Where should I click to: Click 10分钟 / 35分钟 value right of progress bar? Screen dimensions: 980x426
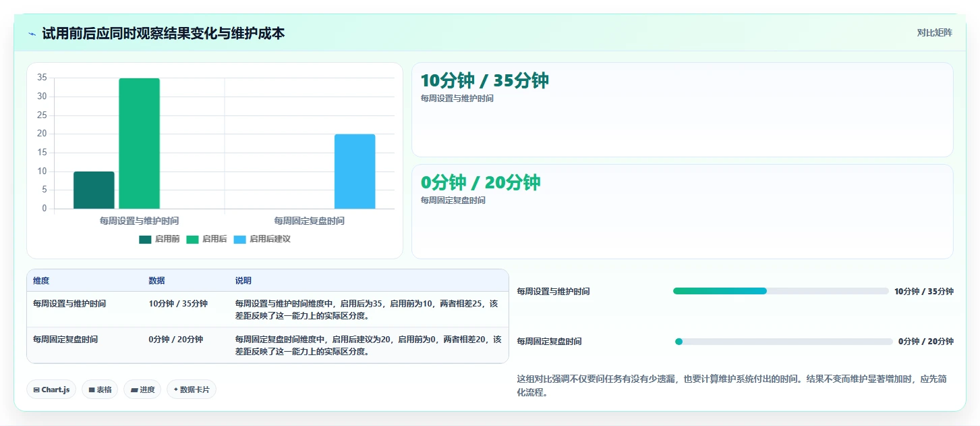[924, 292]
